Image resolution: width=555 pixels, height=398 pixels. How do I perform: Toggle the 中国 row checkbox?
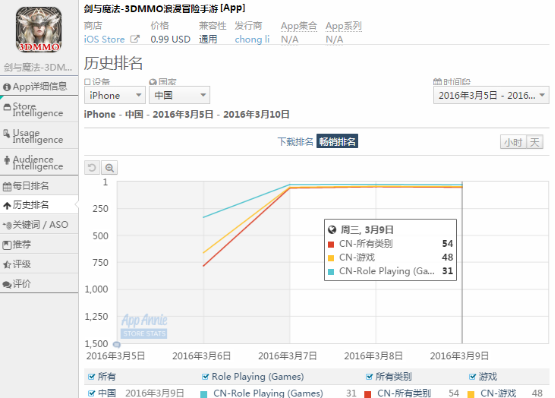click(91, 393)
